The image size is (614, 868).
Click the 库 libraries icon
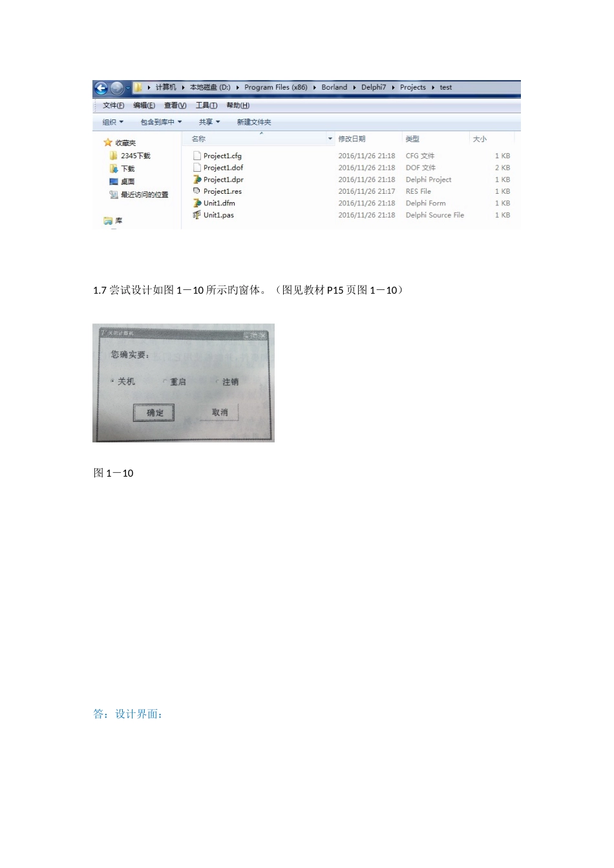(x=108, y=221)
